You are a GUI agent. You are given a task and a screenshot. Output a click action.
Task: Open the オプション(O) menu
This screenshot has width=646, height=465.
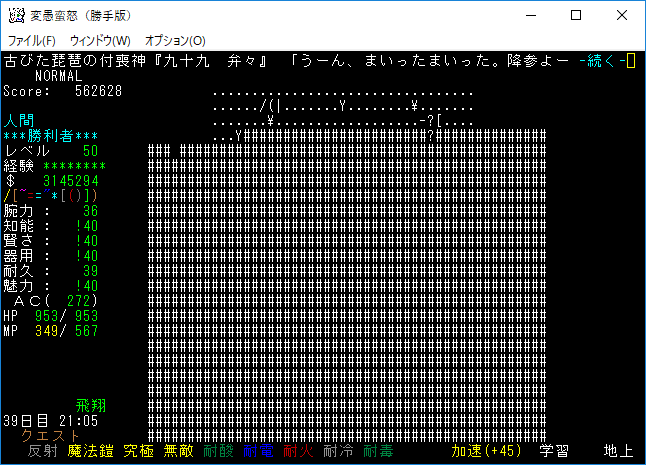click(175, 40)
